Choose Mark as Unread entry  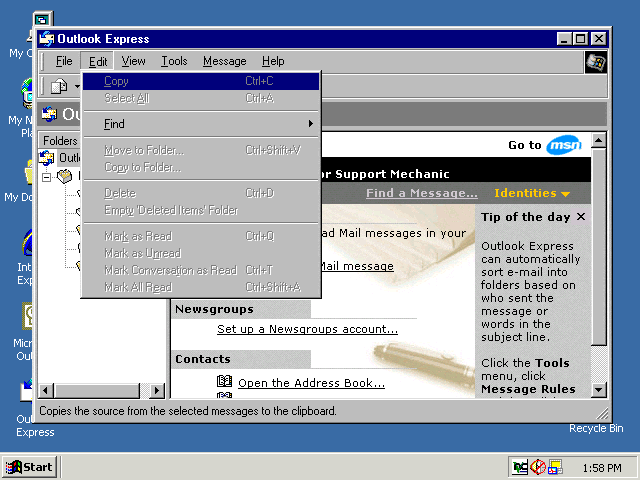tap(201, 253)
